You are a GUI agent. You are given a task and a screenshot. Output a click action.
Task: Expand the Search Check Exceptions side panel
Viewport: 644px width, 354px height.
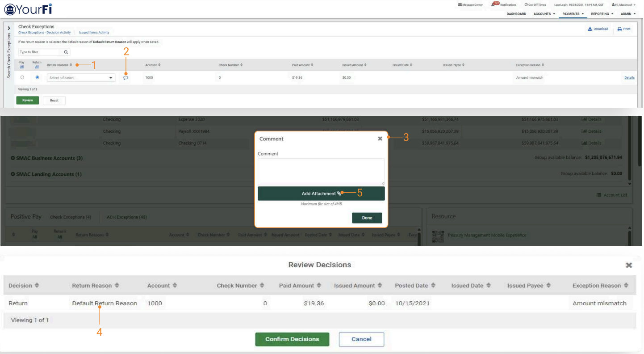pyautogui.click(x=9, y=29)
